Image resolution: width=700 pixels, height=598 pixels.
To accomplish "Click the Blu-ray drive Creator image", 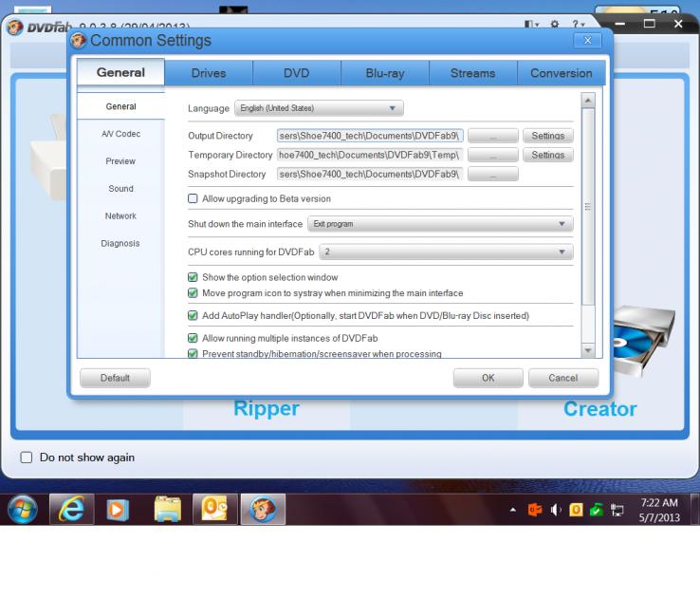I will tap(644, 340).
